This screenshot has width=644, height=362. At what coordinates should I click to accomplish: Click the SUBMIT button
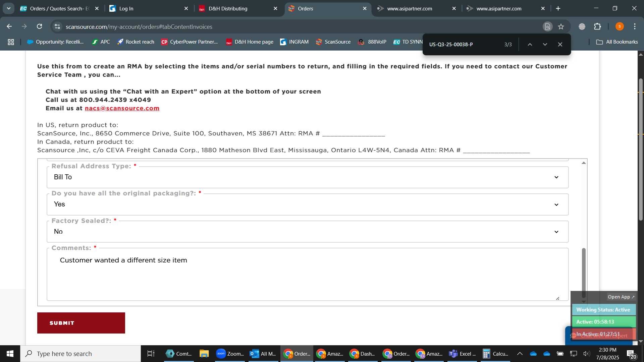[x=81, y=323]
